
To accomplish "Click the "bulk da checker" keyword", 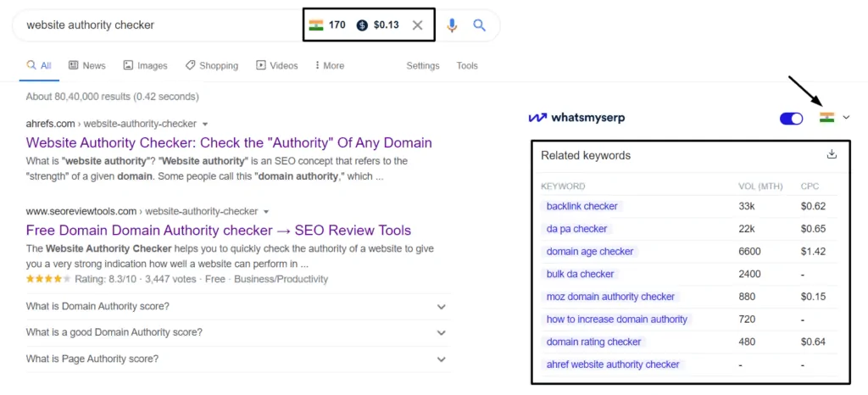I will 580,274.
